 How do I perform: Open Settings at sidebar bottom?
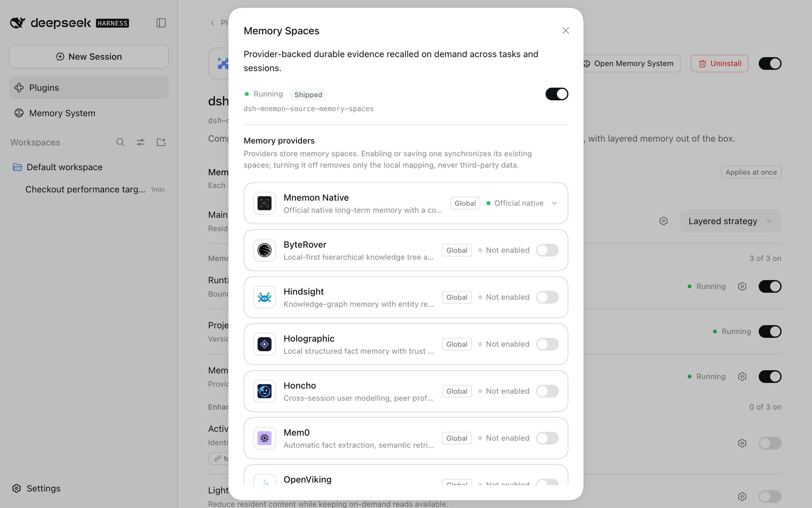click(36, 489)
